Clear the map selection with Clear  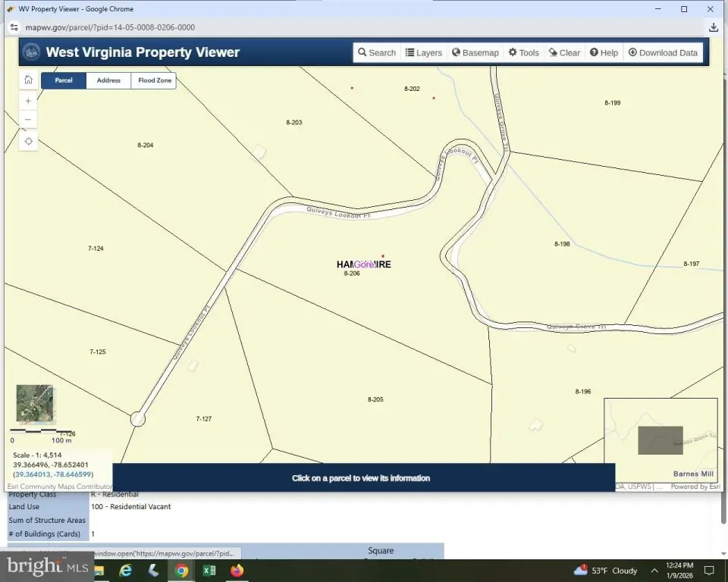(564, 53)
